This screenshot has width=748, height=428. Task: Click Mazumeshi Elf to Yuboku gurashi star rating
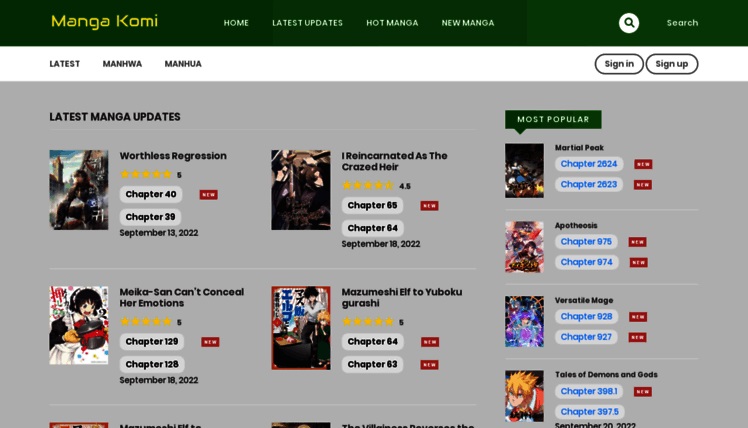[x=368, y=322]
